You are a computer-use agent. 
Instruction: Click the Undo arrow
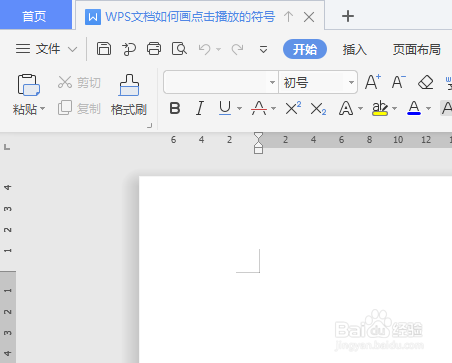click(x=204, y=49)
